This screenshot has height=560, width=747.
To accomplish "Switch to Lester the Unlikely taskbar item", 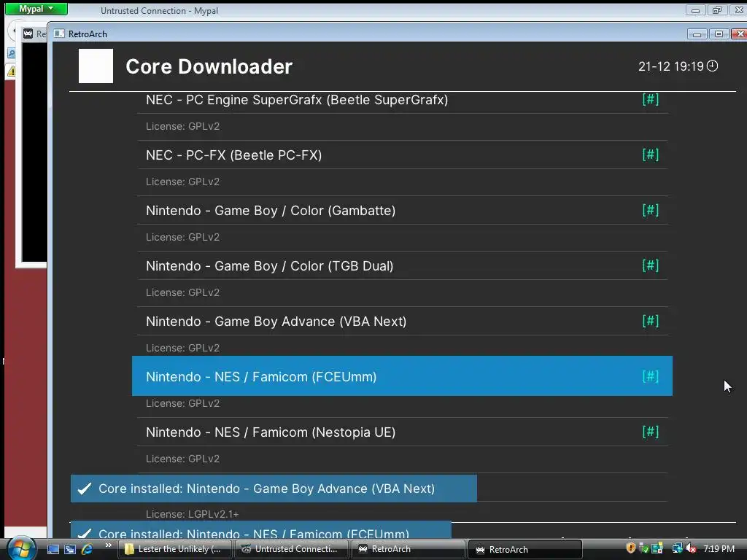I will 175,549.
